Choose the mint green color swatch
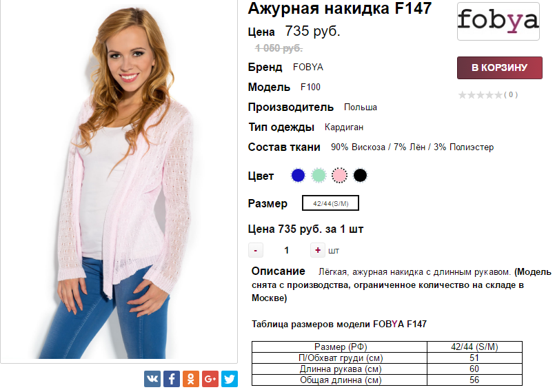Screen dimensions: 555x392 [x=319, y=176]
